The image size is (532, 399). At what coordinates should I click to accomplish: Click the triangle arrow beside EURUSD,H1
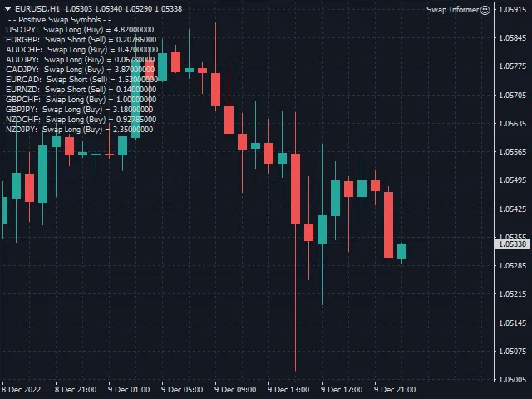(x=8, y=8)
